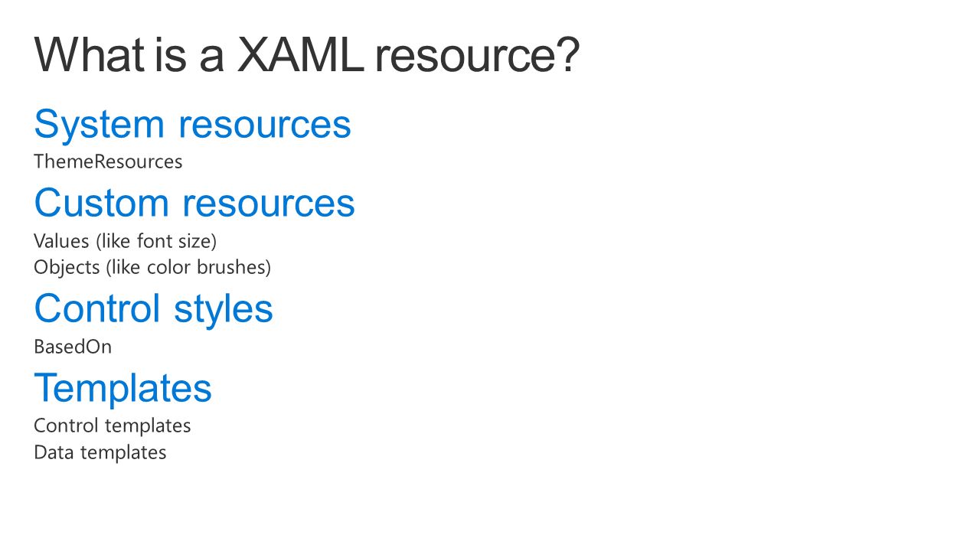
Task: Click the word "XAML" in title
Action: point(300,55)
